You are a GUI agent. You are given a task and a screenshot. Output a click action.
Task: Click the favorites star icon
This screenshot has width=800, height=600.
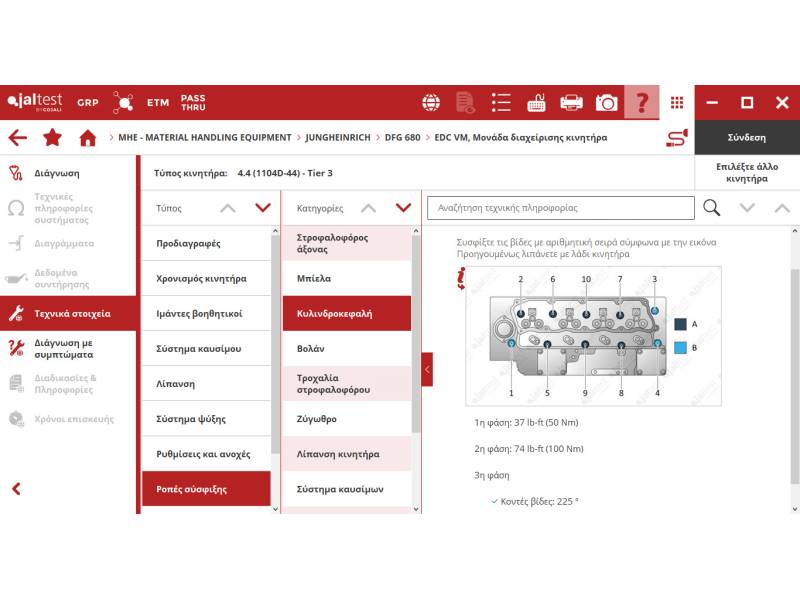point(52,138)
